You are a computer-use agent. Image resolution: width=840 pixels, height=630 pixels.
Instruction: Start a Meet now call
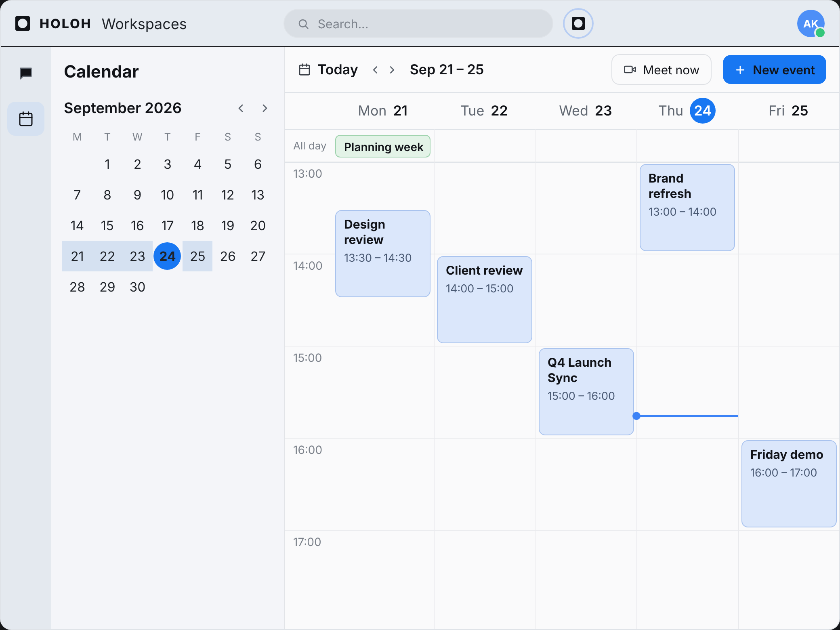[x=661, y=69]
